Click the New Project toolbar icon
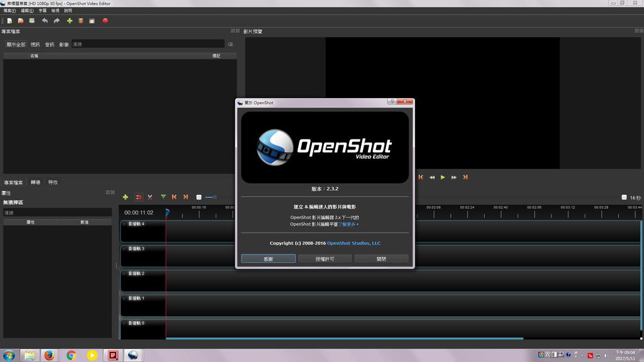 [x=9, y=21]
